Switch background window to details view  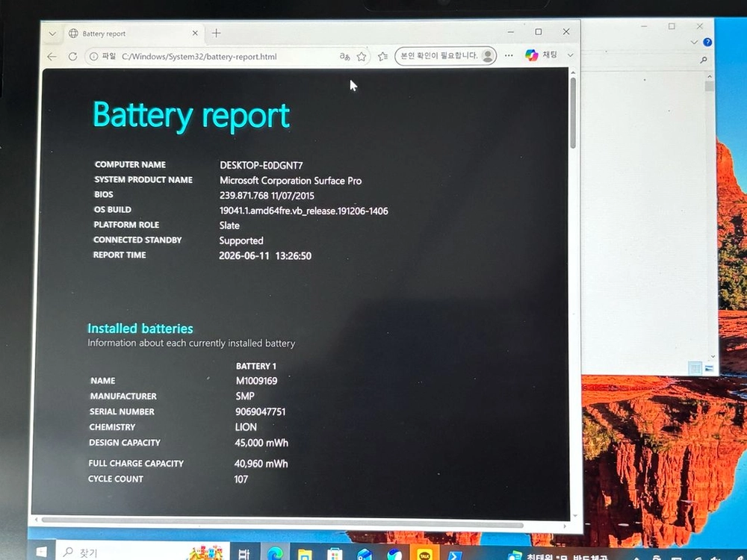pos(695,367)
